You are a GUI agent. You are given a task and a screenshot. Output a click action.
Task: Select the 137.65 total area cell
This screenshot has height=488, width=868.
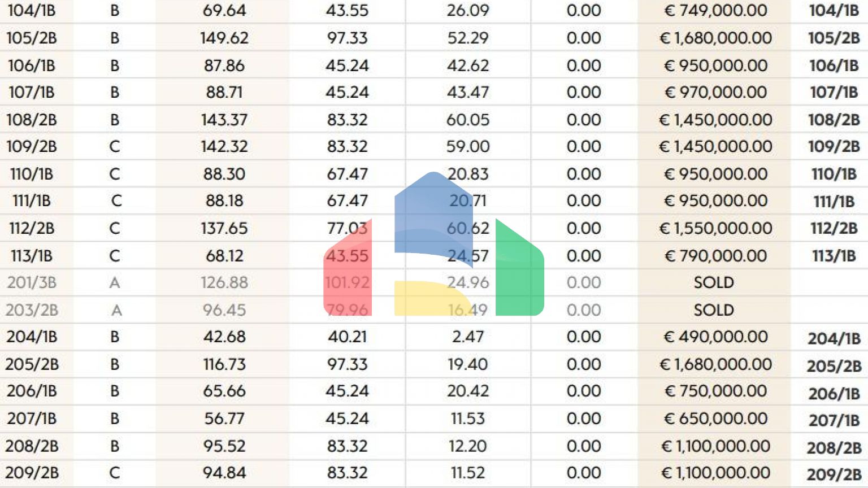tap(224, 228)
